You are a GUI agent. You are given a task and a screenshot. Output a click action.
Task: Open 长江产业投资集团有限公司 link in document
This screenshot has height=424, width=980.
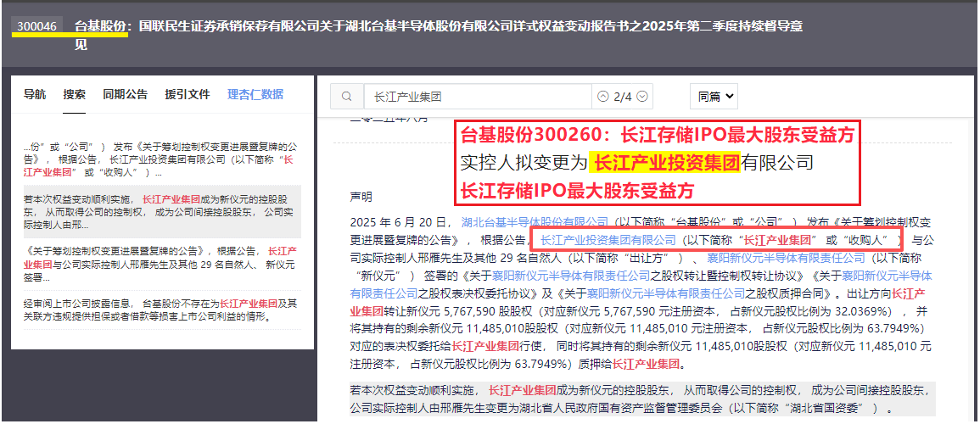pyautogui.click(x=608, y=240)
